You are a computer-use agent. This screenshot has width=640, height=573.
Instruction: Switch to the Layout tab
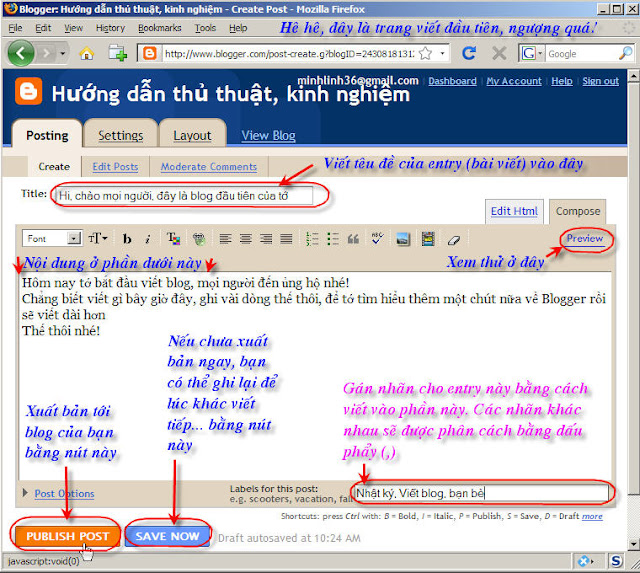point(192,134)
